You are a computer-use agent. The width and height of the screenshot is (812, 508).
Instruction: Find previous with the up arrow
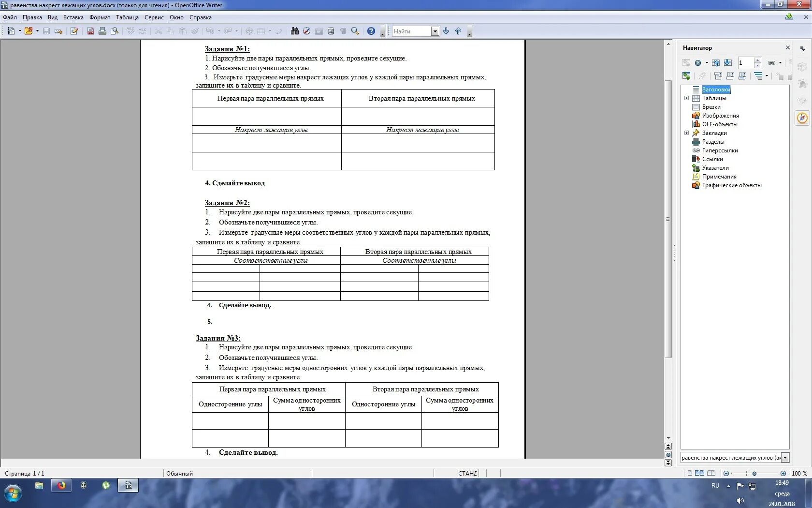click(x=458, y=31)
